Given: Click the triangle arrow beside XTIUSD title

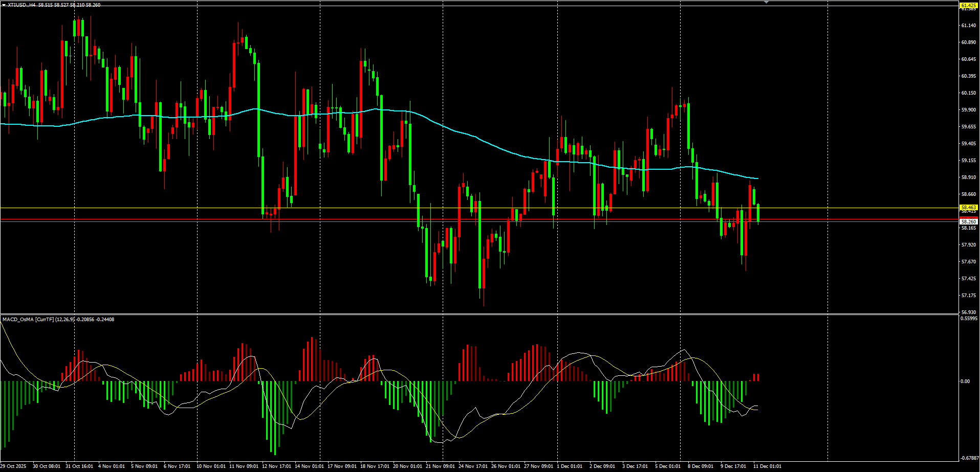Looking at the screenshot, I should 4,5.
